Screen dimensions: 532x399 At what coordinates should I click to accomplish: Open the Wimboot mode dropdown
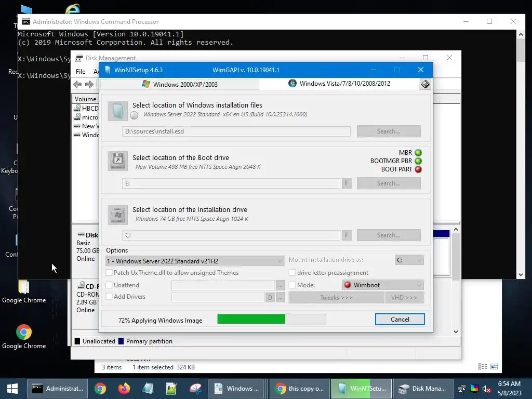[x=383, y=285]
